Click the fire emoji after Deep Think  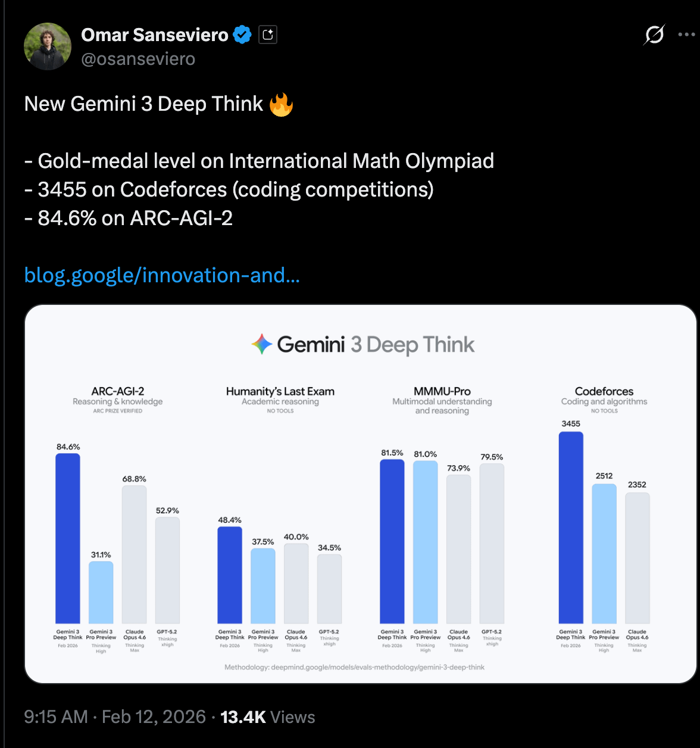coord(281,104)
